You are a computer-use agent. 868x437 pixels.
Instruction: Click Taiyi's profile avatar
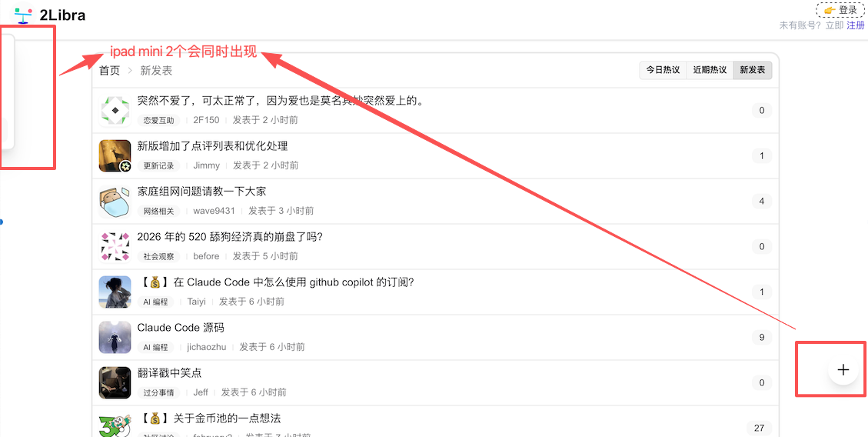(115, 292)
